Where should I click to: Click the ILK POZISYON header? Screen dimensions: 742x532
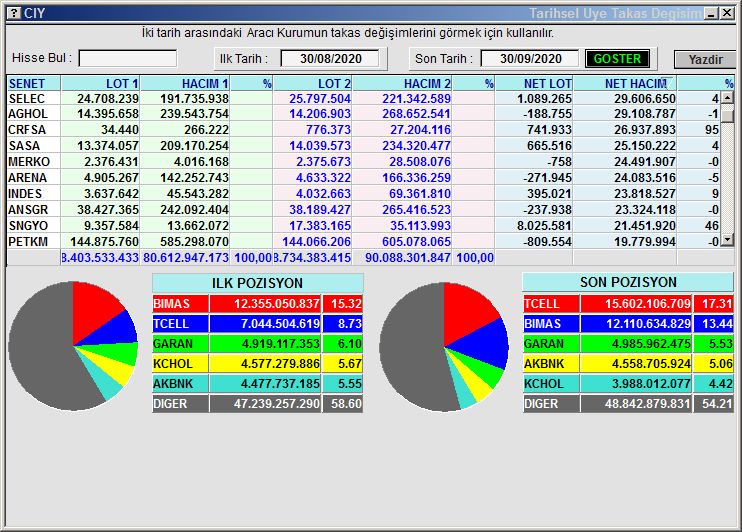coord(257,283)
